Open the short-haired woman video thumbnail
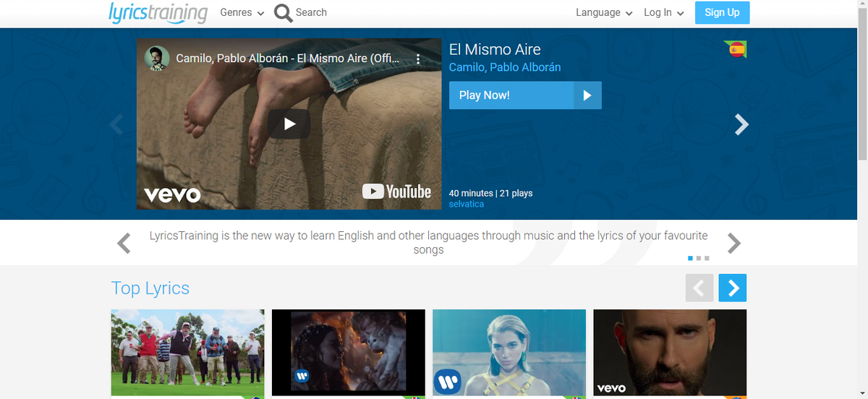 509,353
